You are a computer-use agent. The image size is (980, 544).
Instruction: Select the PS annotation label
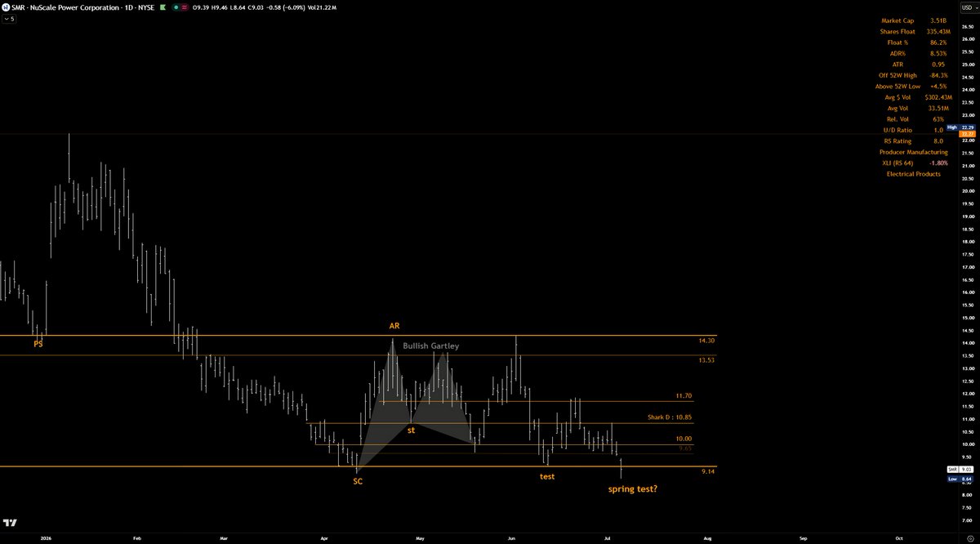[38, 344]
